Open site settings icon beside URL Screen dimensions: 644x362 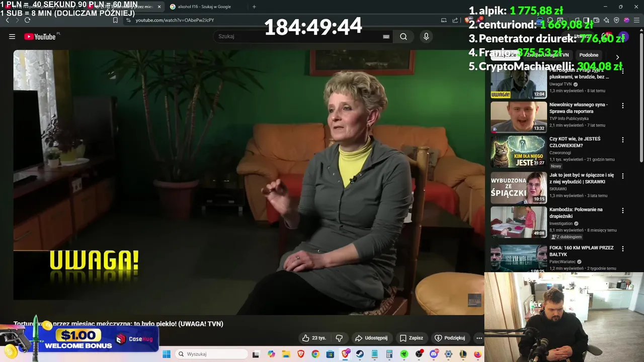pyautogui.click(x=128, y=20)
